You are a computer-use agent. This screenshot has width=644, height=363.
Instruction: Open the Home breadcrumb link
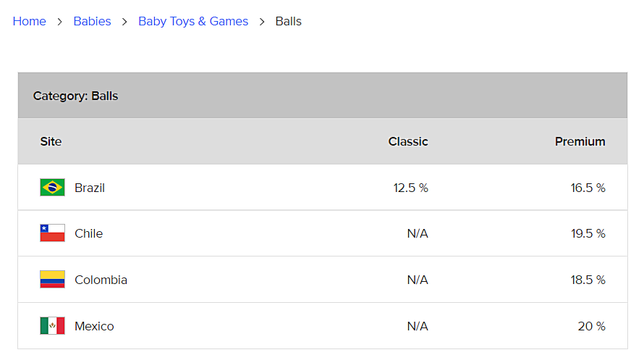(x=29, y=21)
